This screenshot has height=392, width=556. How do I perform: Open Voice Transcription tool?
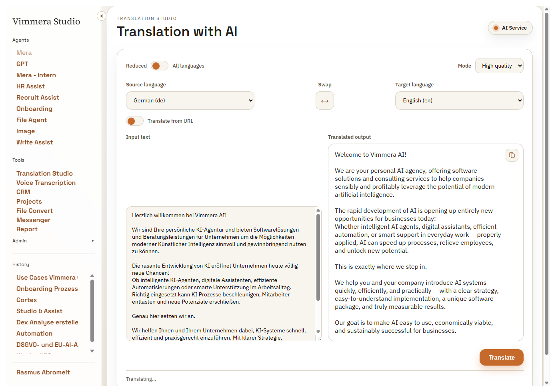click(46, 183)
